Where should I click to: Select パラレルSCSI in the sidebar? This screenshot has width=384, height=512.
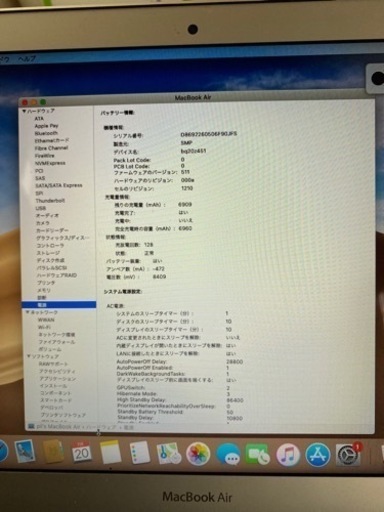[x=52, y=268]
